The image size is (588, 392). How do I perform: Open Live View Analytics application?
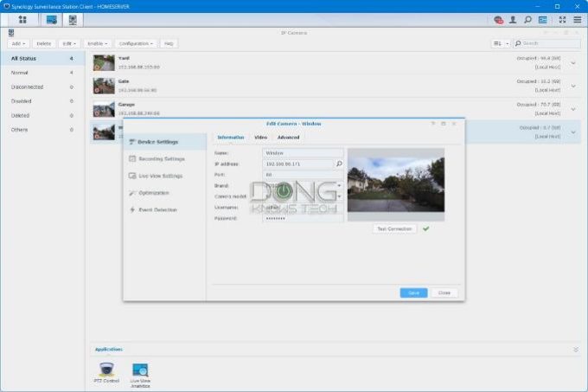(140, 375)
